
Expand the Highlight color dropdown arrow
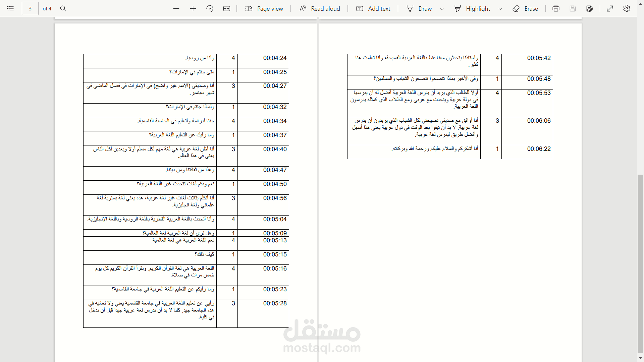click(500, 9)
